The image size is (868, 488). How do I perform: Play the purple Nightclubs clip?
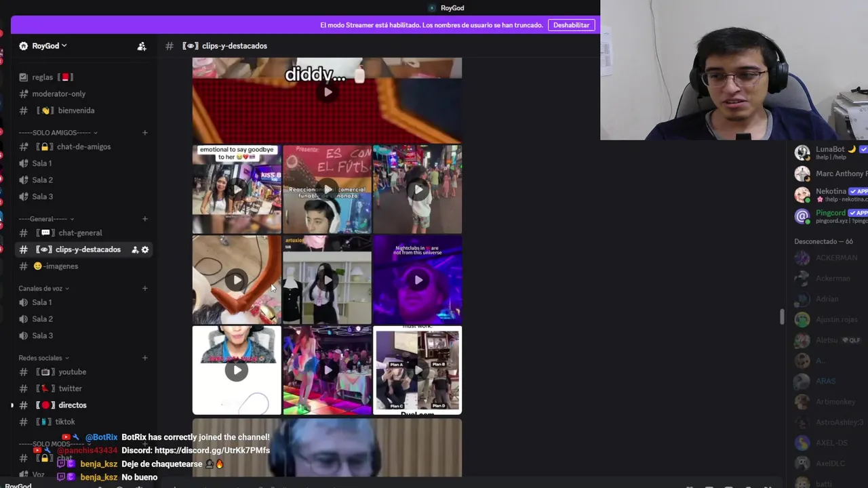point(418,280)
